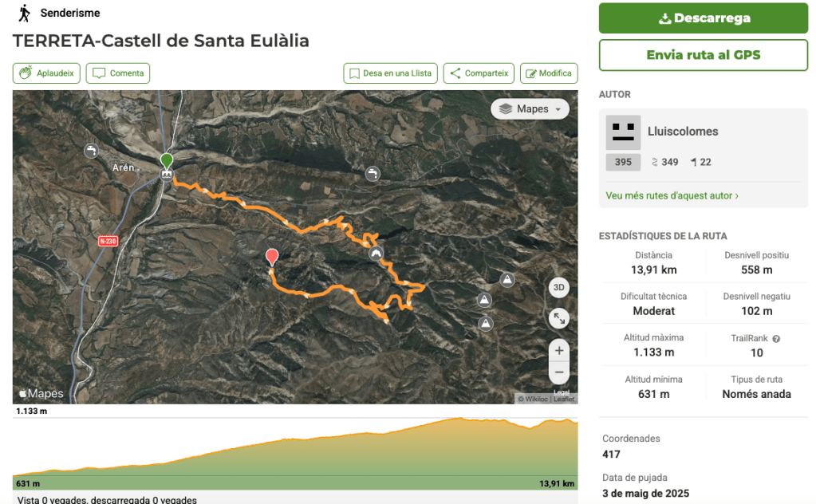
Task: Click the green start point marker
Action: (x=166, y=160)
